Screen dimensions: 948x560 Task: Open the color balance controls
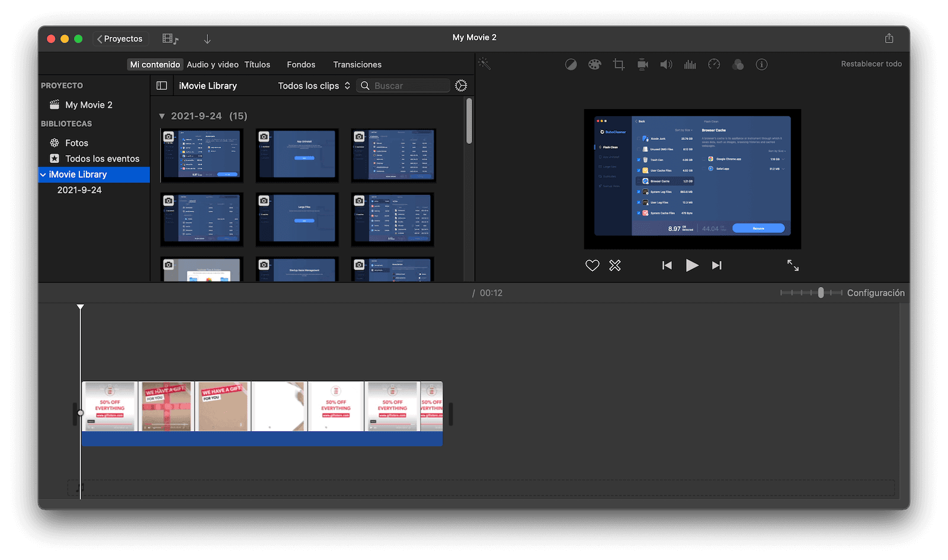[x=571, y=64]
